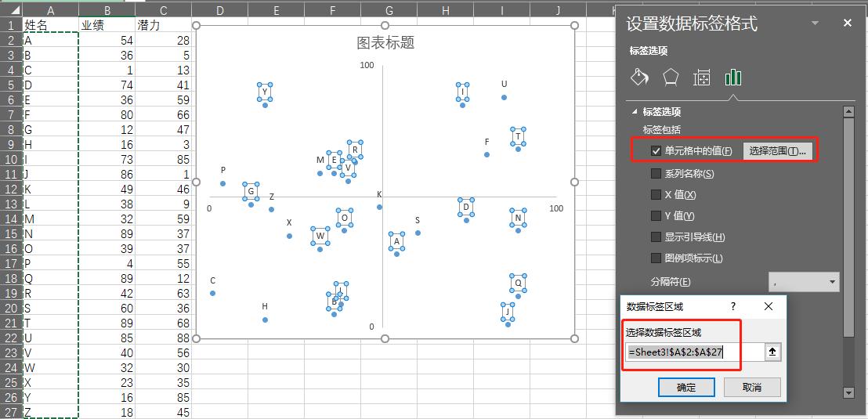Open the Size & Properties tab icon
868x419 pixels.
(x=701, y=78)
